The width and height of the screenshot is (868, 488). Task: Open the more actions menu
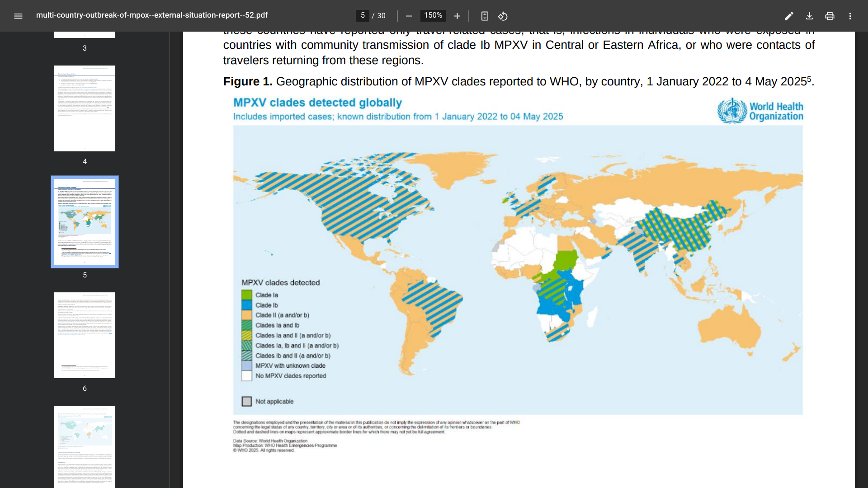click(850, 16)
